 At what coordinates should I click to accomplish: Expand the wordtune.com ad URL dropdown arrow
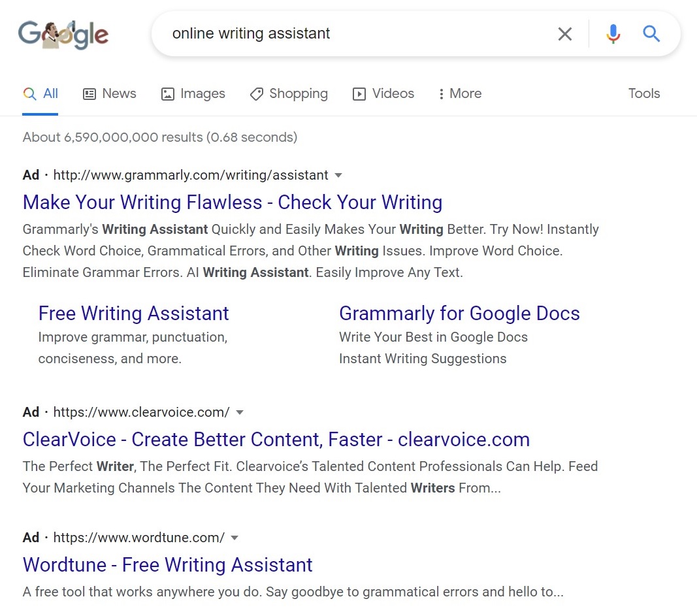tap(235, 538)
